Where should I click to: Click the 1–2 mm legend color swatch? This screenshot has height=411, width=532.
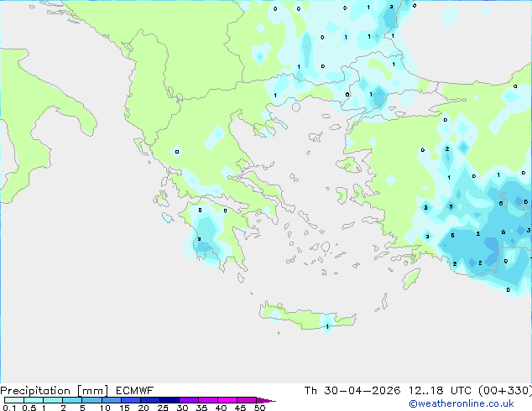[x=53, y=400]
